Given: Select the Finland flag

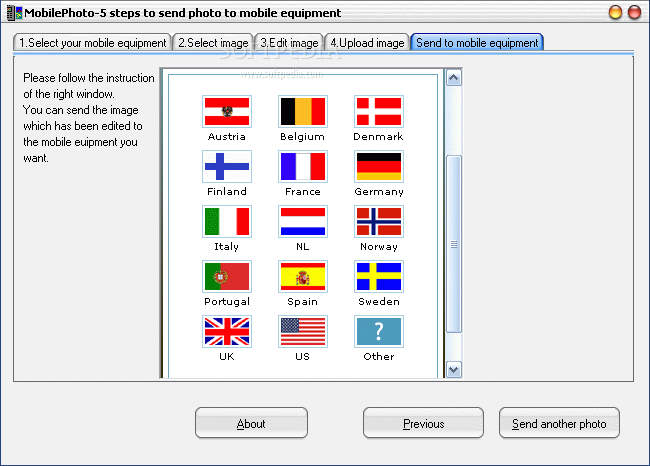Looking at the screenshot, I should [x=227, y=167].
